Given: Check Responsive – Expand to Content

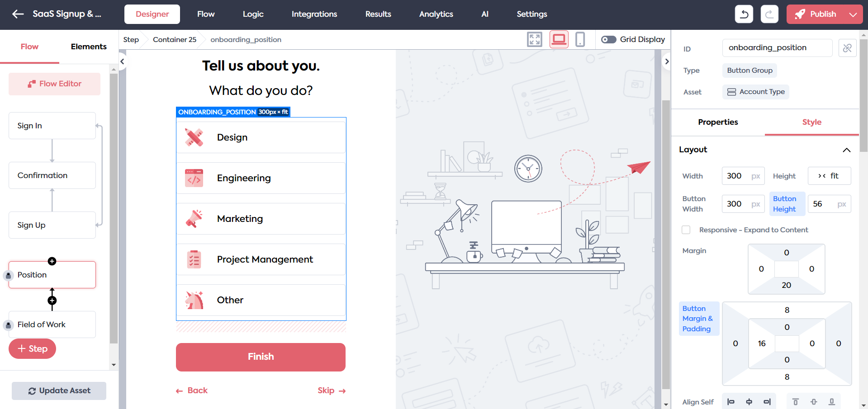Looking at the screenshot, I should [686, 230].
